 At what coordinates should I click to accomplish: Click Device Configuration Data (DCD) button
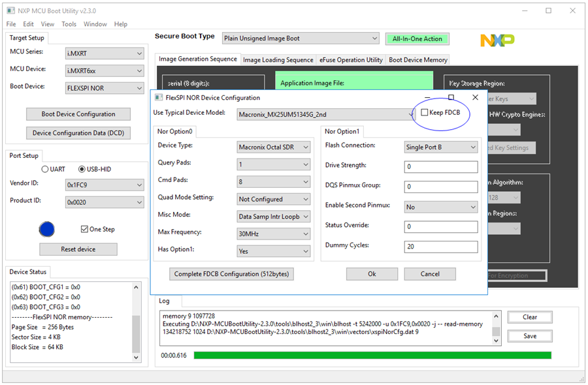pos(78,133)
